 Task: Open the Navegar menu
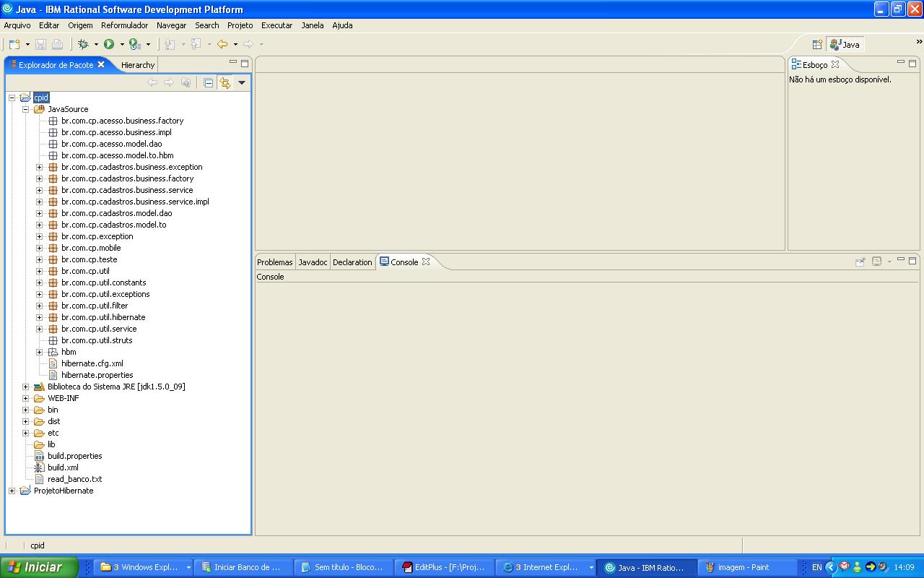click(171, 25)
